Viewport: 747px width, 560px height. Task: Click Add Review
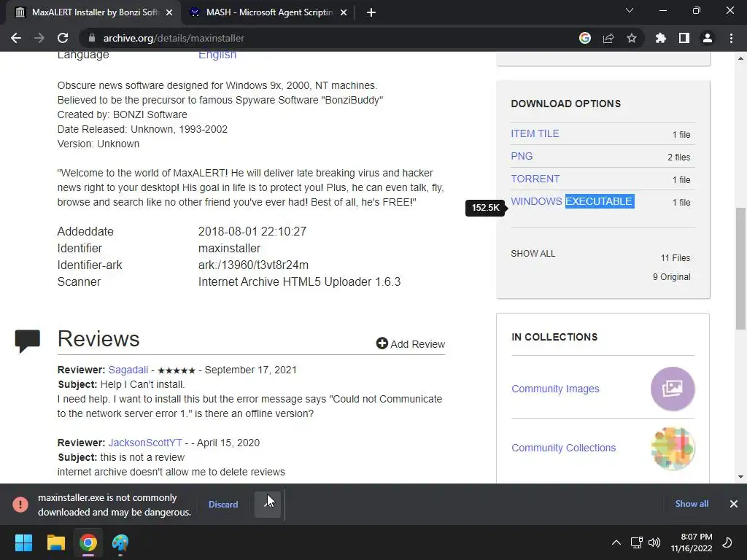tap(411, 344)
